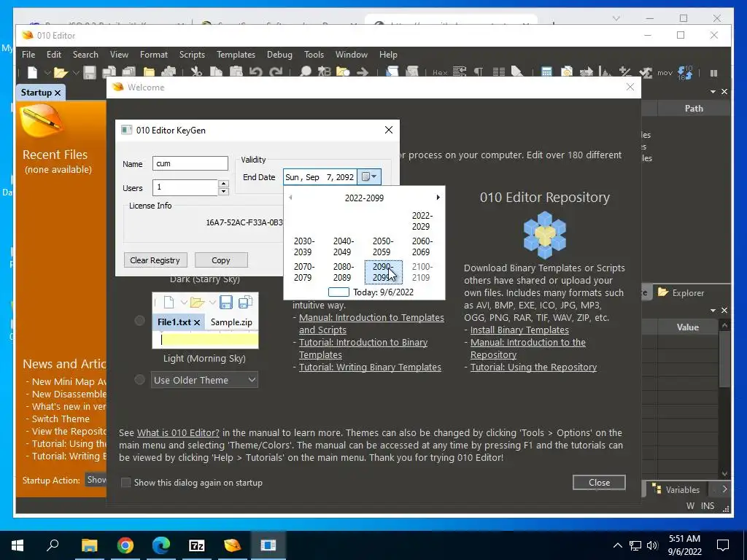Click the New file toolbar icon
This screenshot has height=560, width=747.
click(x=32, y=72)
